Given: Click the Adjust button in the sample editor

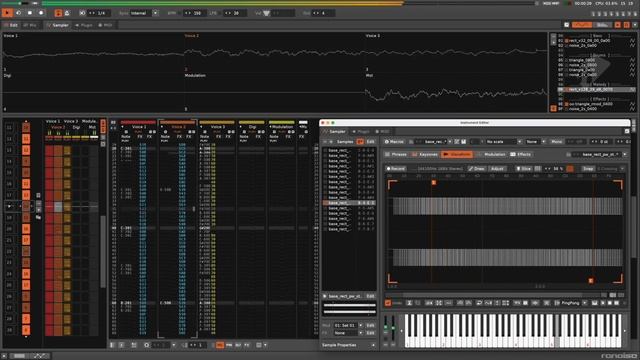Looking at the screenshot, I should 497,169.
